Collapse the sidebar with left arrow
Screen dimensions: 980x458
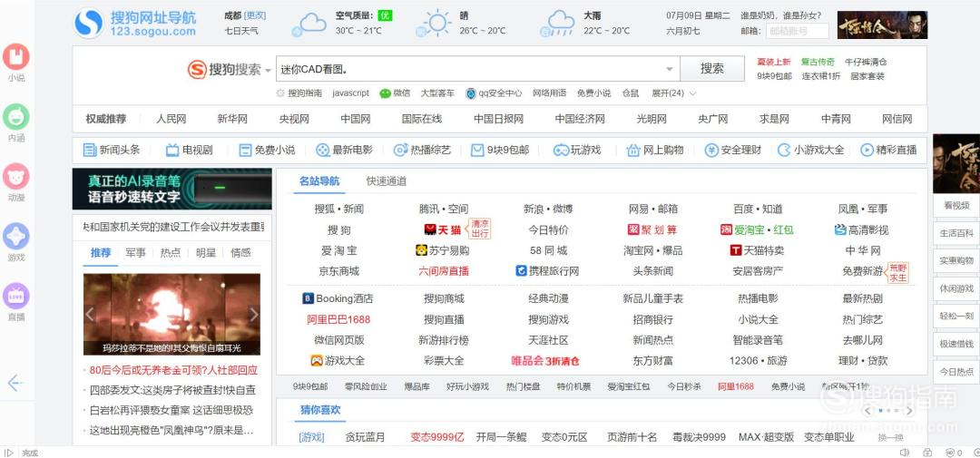coord(15,383)
